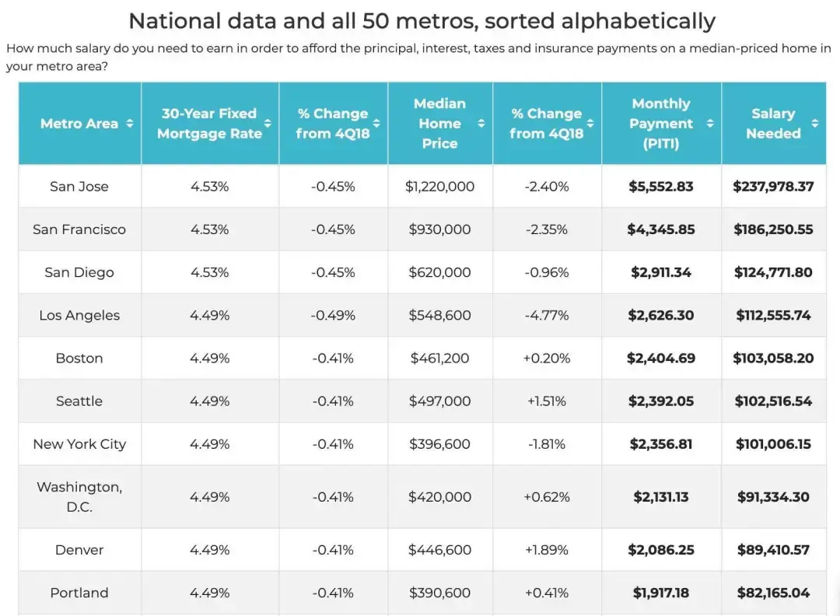This screenshot has width=840, height=616.
Task: Click Seattle's median price $497,000
Action: click(439, 401)
